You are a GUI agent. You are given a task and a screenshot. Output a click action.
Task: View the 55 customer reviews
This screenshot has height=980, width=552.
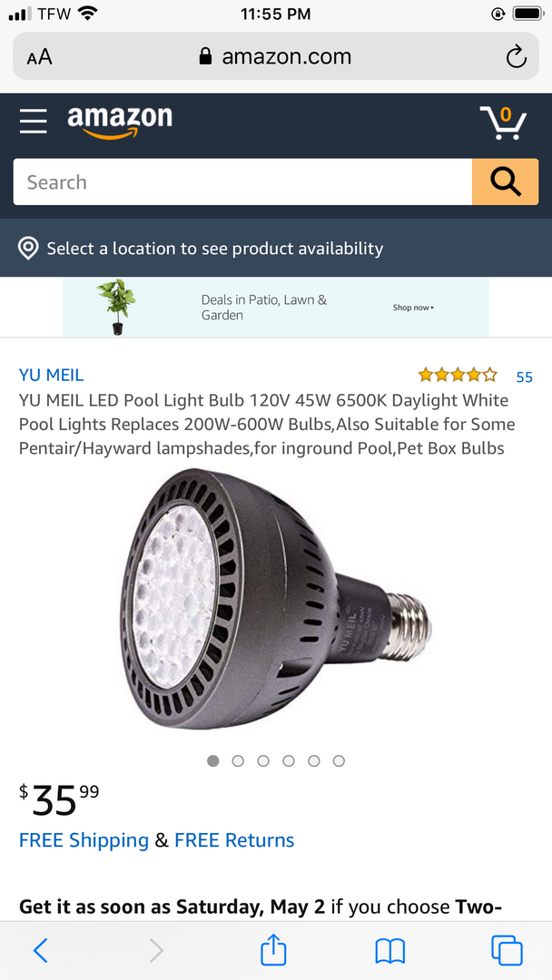coord(525,377)
